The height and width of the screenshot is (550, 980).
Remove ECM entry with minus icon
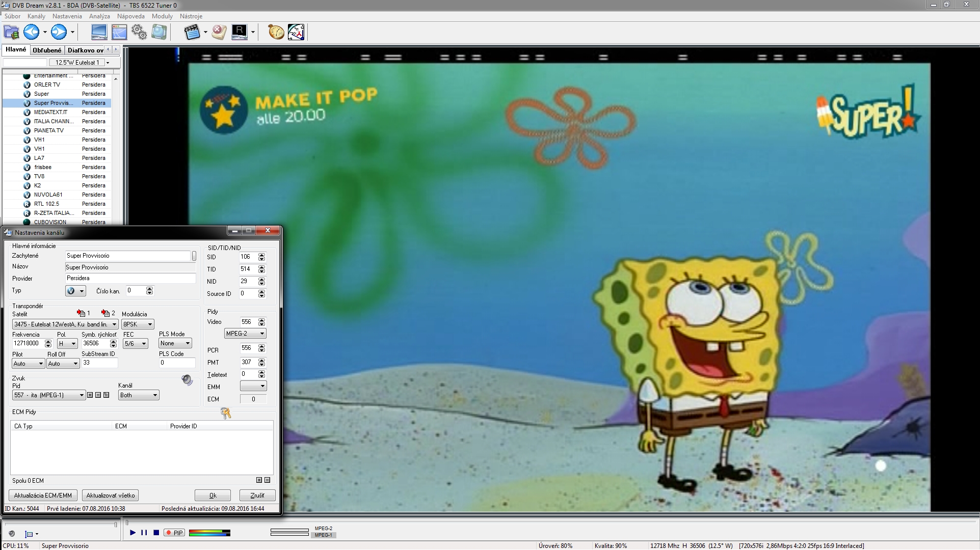click(267, 480)
